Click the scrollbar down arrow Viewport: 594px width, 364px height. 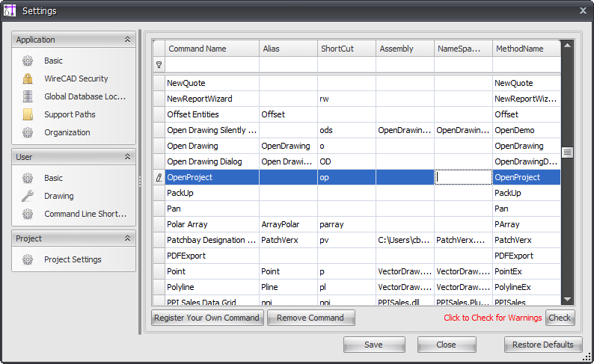pos(567,299)
